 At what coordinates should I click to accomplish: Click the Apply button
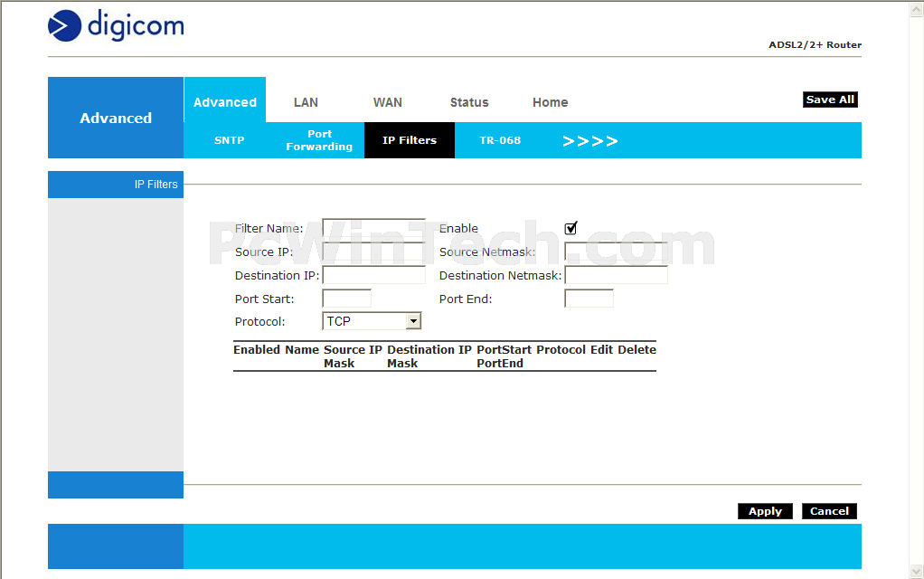pos(765,511)
